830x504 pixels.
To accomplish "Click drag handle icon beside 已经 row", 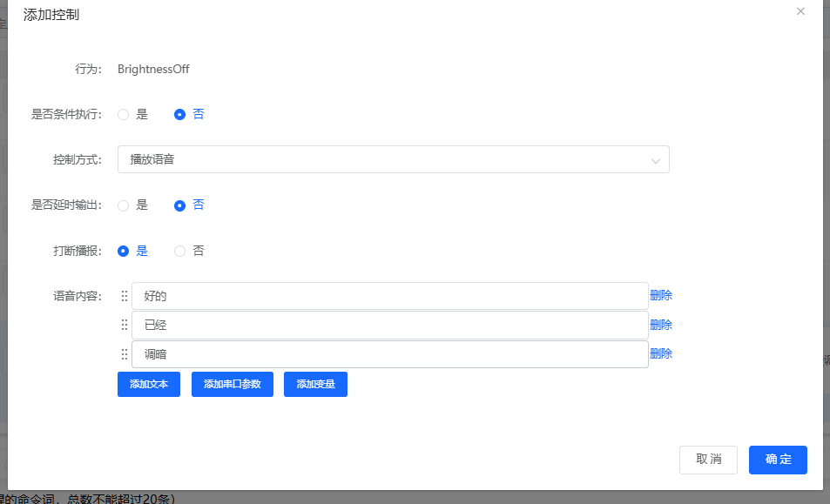I will coord(125,325).
